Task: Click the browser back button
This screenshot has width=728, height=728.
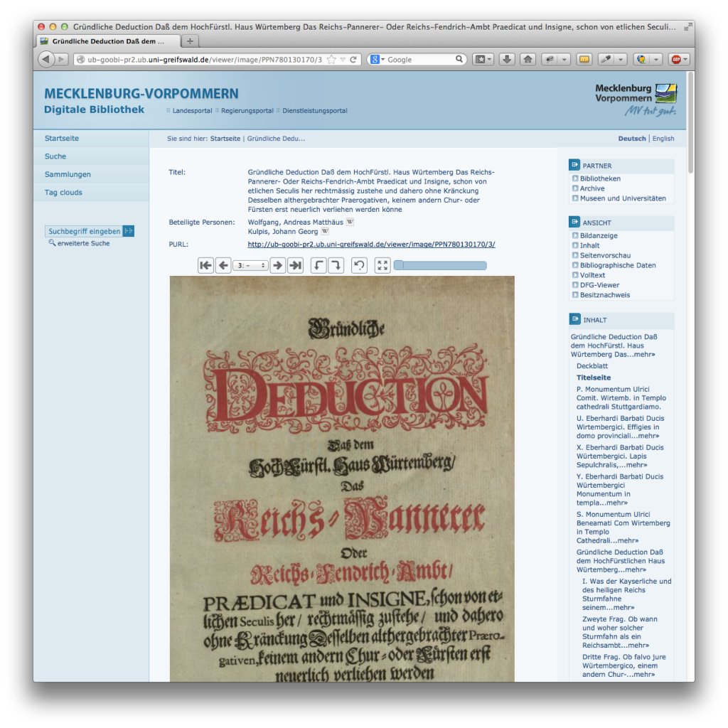Action: (x=46, y=60)
